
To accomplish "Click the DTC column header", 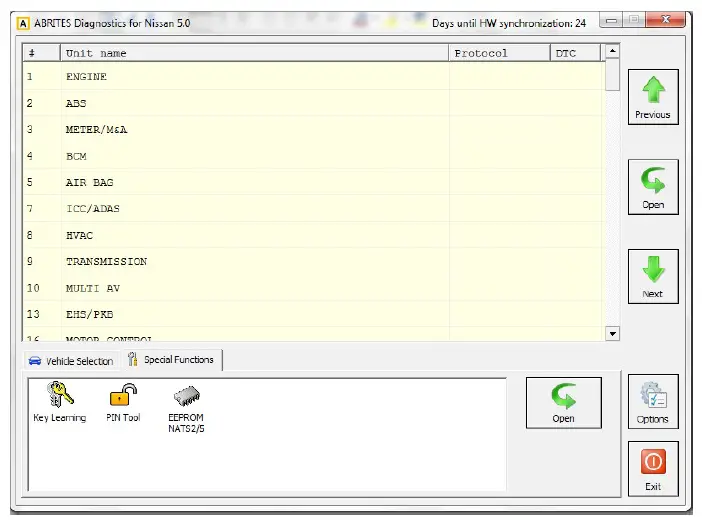I will (x=575, y=53).
